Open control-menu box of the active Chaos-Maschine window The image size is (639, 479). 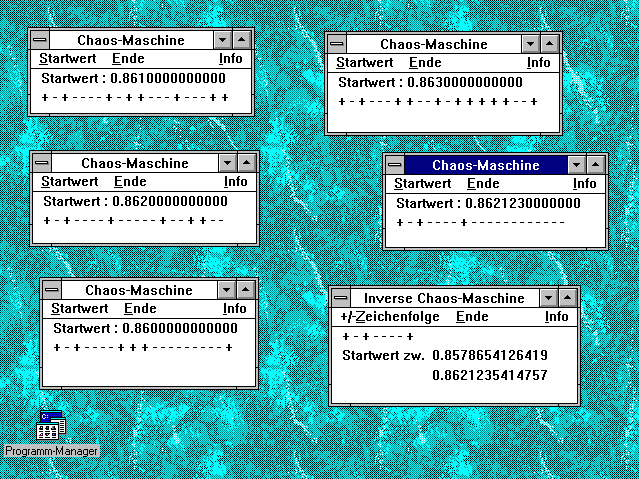click(395, 165)
